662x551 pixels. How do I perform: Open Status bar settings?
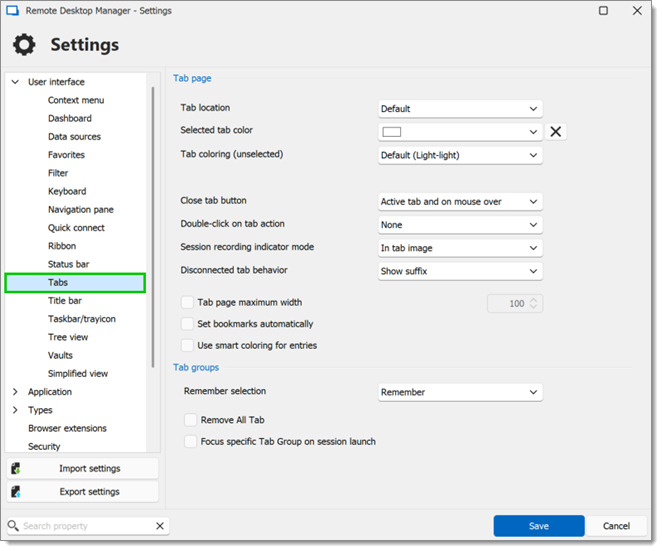click(68, 264)
